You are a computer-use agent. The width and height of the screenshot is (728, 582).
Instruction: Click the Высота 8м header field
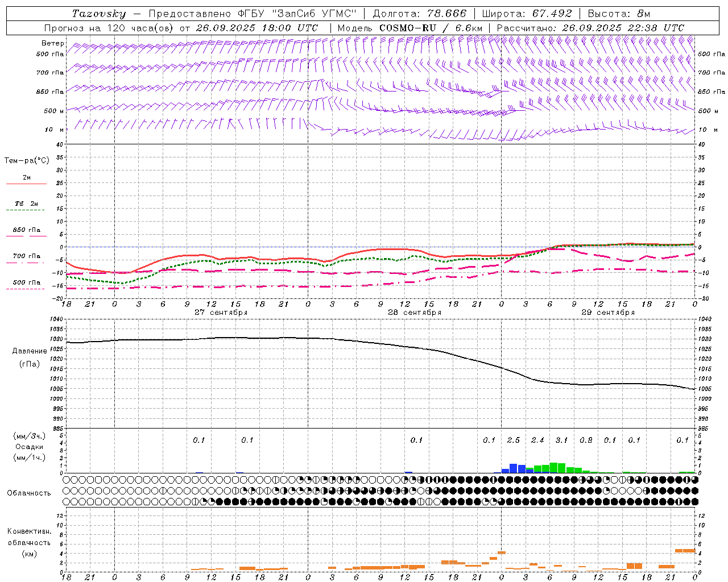618,14
